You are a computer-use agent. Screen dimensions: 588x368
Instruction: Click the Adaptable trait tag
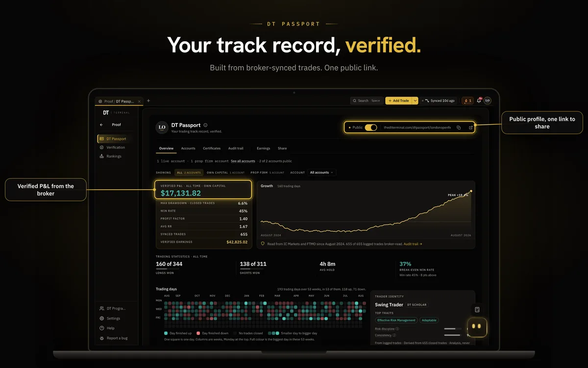[429, 320]
